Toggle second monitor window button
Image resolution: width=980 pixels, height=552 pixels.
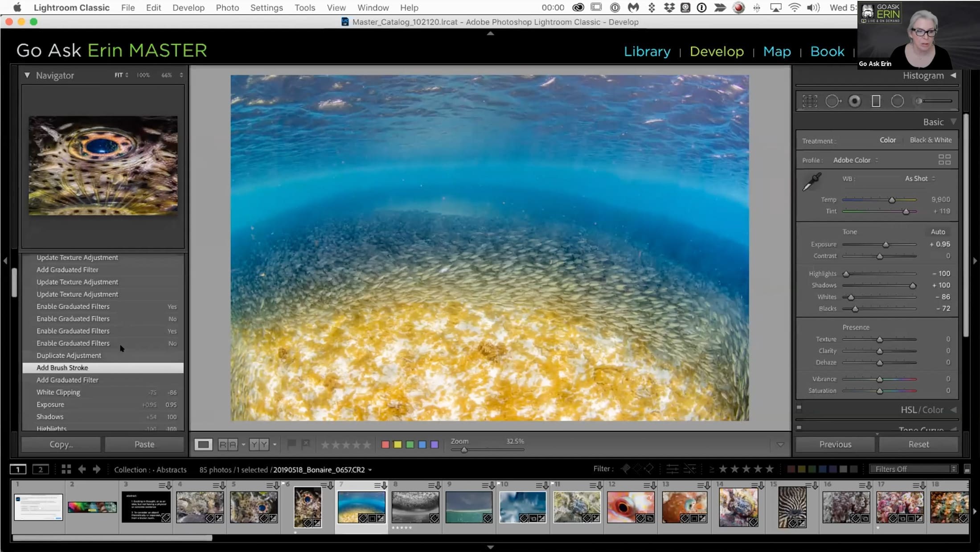click(x=41, y=469)
